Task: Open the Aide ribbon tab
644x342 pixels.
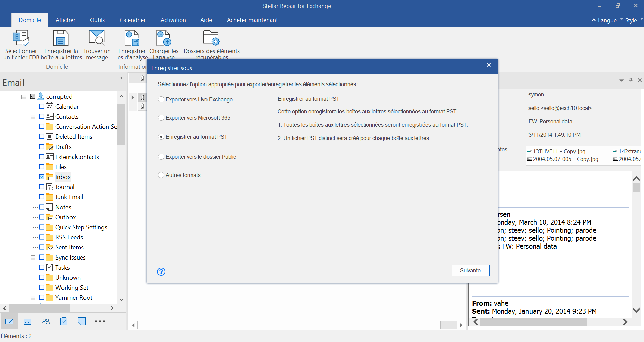Action: coord(206,20)
